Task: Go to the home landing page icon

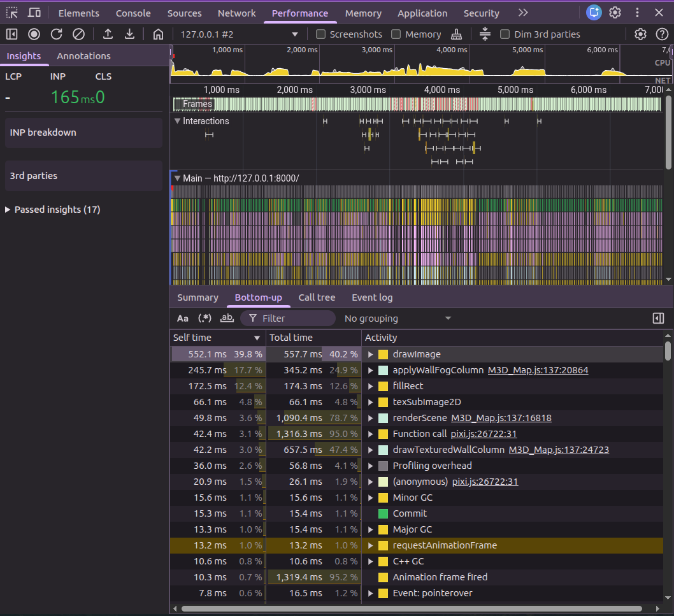Action: point(158,34)
